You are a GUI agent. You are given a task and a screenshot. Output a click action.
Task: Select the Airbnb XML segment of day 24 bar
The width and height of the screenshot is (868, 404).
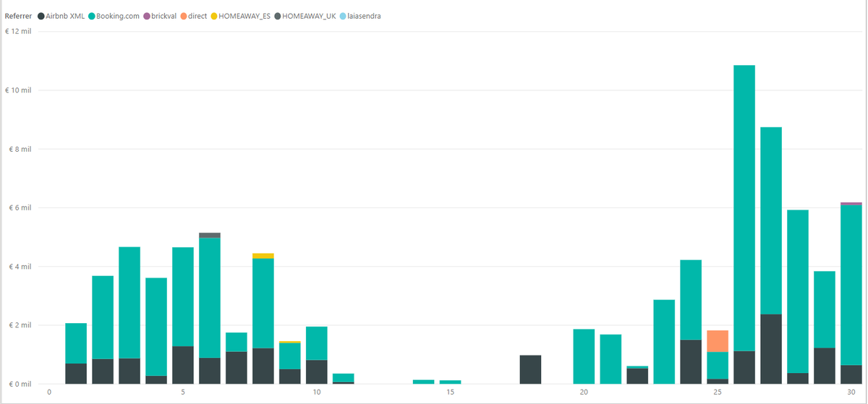[x=691, y=361]
